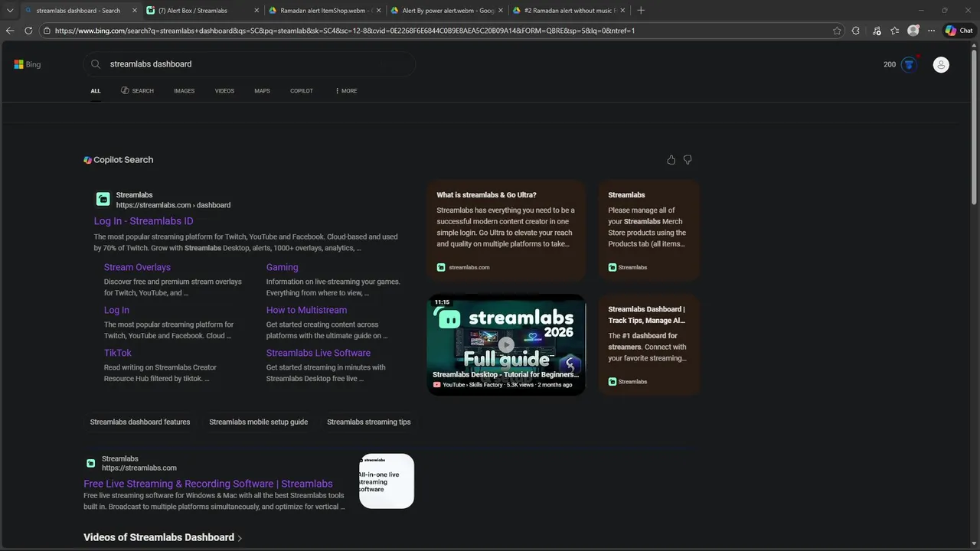The width and height of the screenshot is (980, 551).
Task: Open the IMAGES tab
Action: pyautogui.click(x=184, y=91)
